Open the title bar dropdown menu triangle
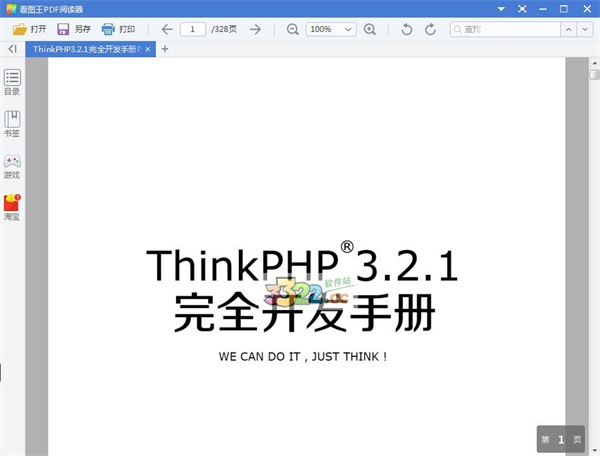Image resolution: width=600 pixels, height=456 pixels. click(x=501, y=9)
